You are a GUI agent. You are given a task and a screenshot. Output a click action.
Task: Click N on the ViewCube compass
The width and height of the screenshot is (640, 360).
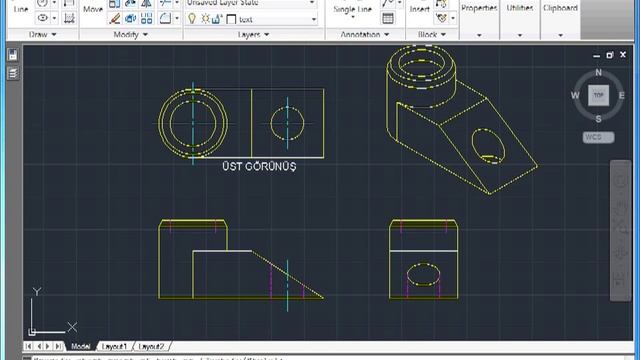coord(598,72)
